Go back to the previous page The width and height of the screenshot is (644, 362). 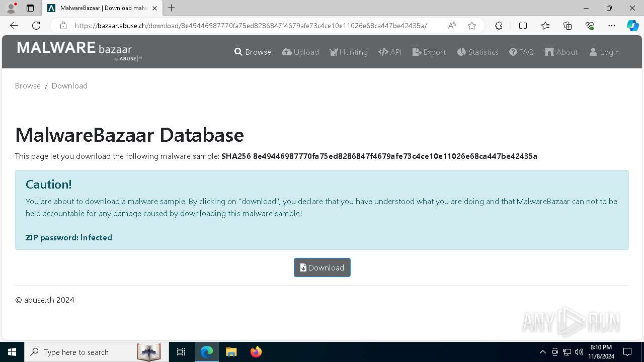[14, 26]
